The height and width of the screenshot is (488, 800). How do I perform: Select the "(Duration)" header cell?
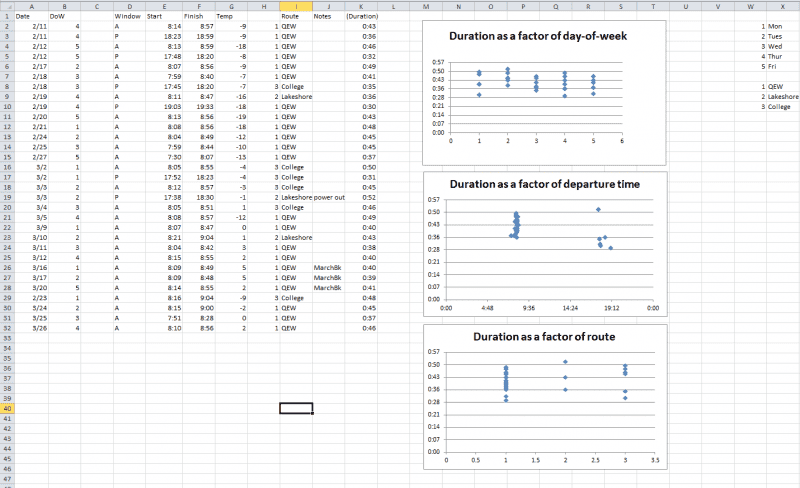tap(361, 17)
